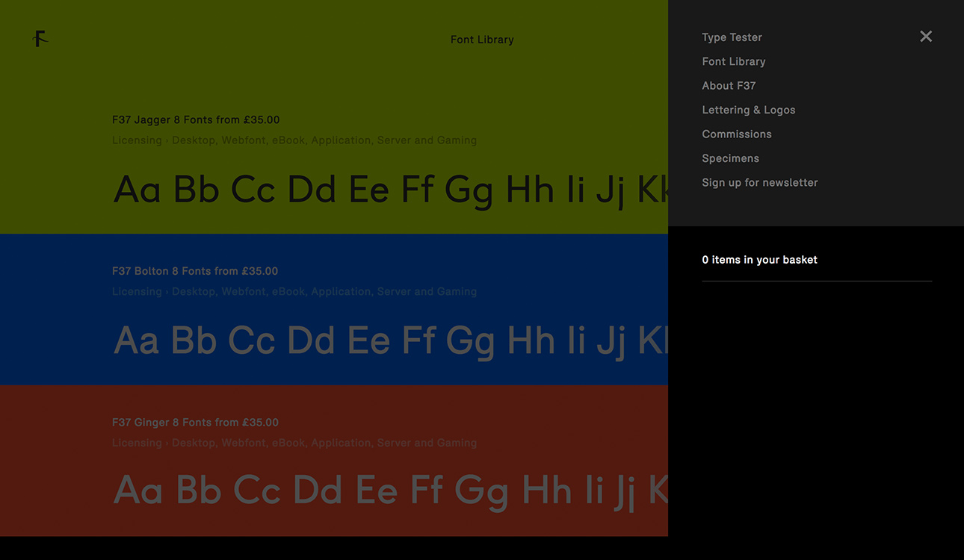Open F37 Jagger 8 Fonts from £35.00
The height and width of the screenshot is (560, 964).
(x=196, y=119)
